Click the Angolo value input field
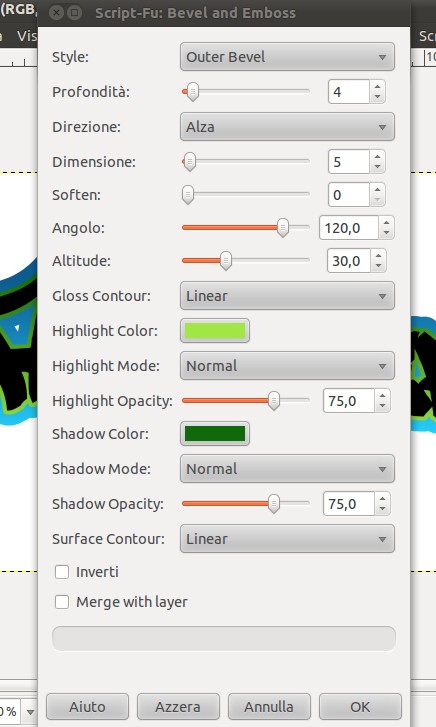 click(x=349, y=228)
